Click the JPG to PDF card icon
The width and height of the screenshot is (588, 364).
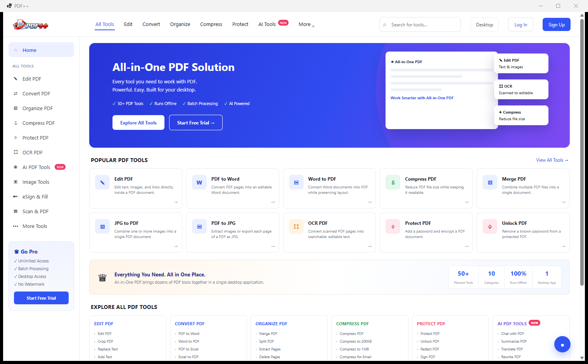click(x=102, y=227)
